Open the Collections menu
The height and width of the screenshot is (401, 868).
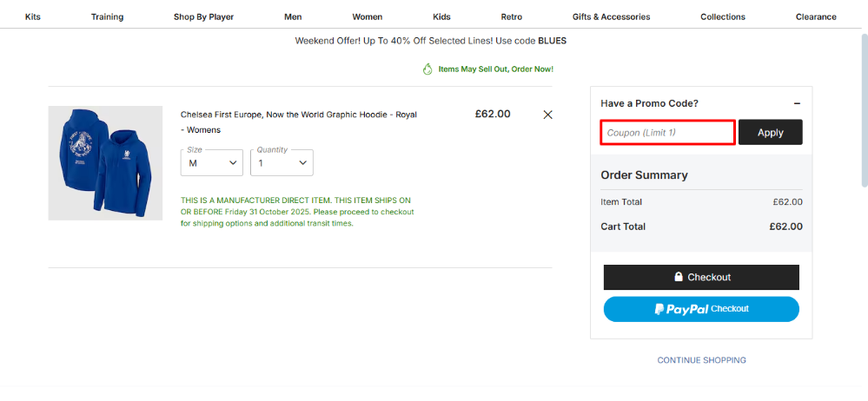pyautogui.click(x=723, y=16)
